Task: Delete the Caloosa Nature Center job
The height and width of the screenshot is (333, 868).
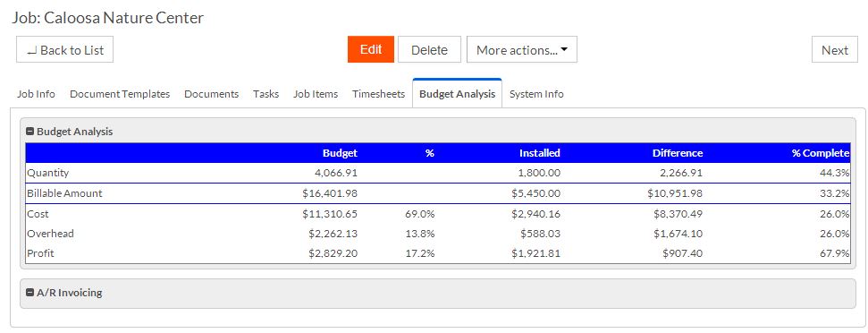Action: 430,50
